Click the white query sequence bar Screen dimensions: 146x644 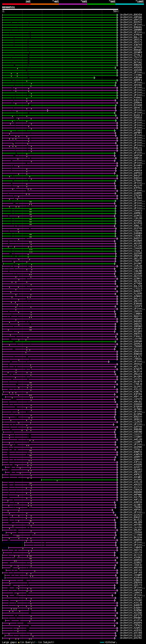[x=60, y=10]
